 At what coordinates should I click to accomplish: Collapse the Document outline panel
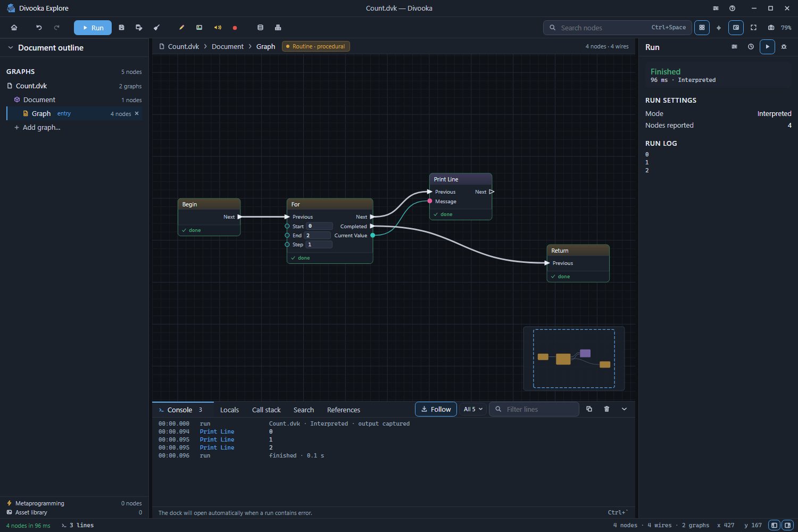[x=10, y=48]
